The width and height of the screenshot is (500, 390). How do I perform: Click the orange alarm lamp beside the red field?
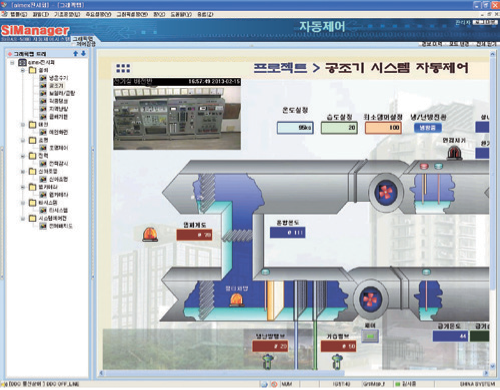[150, 234]
